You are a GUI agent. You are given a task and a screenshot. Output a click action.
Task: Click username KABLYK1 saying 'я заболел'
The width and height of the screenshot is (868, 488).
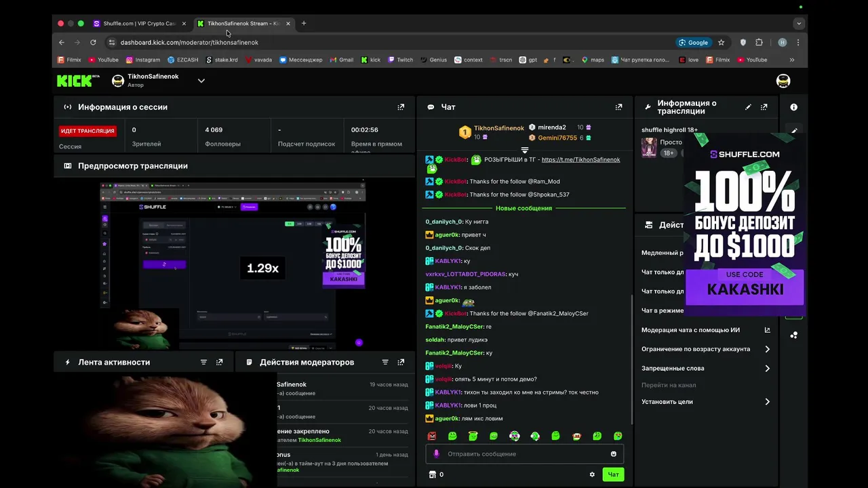point(448,287)
